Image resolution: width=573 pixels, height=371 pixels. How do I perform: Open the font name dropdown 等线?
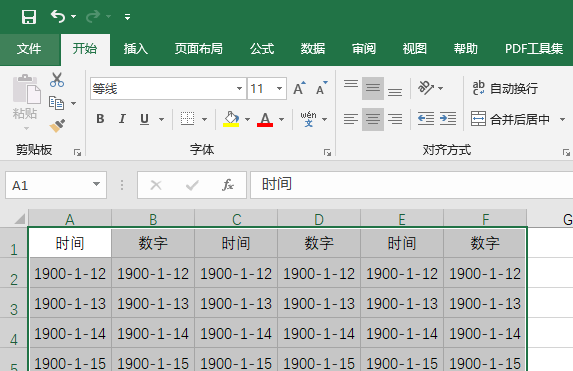pos(239,88)
